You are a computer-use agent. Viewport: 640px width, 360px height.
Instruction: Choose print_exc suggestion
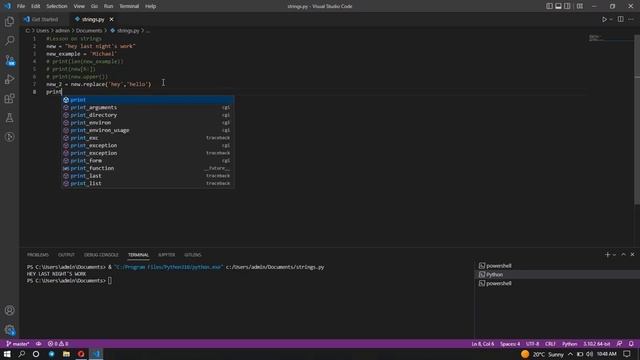point(148,138)
